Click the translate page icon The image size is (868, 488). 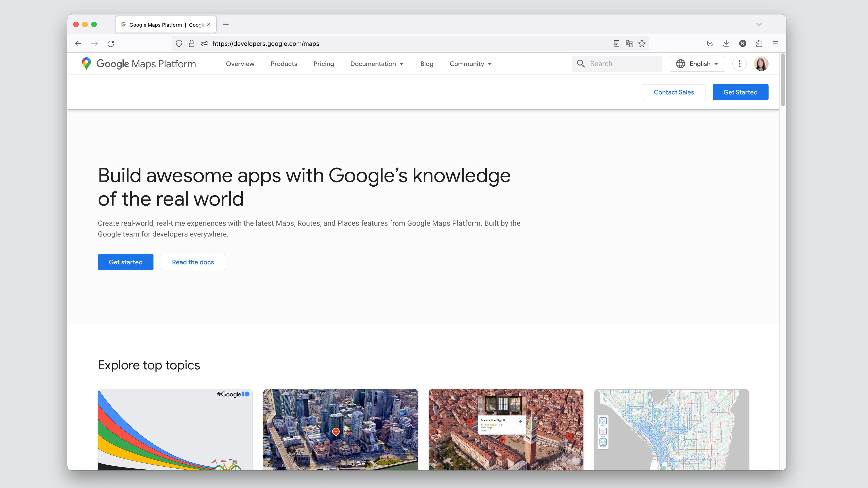pos(629,43)
